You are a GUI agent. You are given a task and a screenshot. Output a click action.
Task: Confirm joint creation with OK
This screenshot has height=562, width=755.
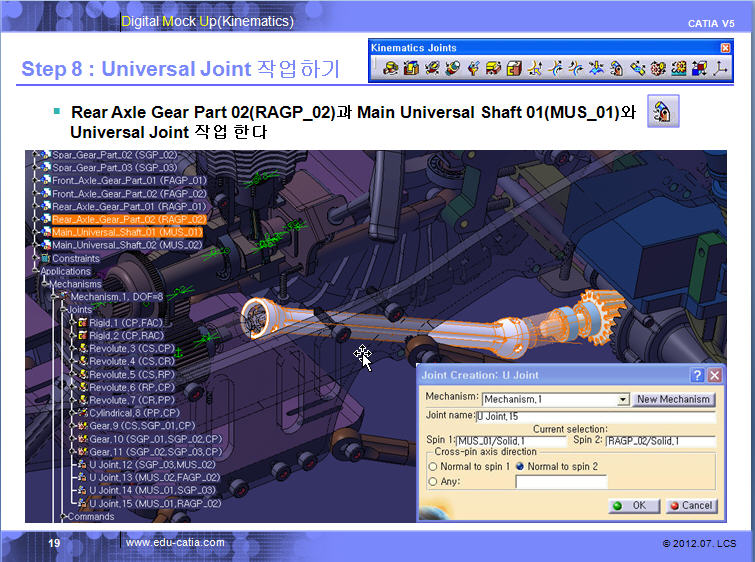(631, 505)
